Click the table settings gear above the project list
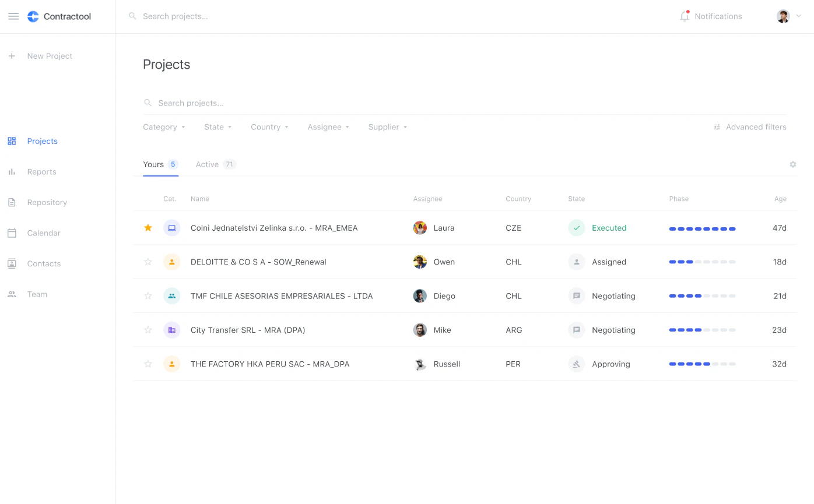The image size is (814, 504). click(x=792, y=164)
